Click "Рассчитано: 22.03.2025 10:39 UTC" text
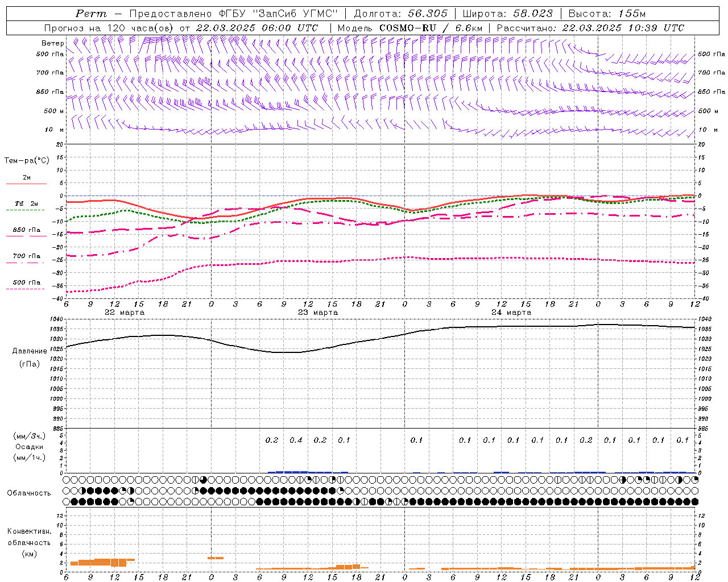This screenshot has height=582, width=728. coord(590,28)
